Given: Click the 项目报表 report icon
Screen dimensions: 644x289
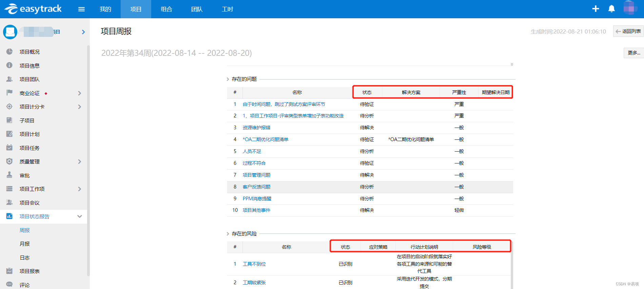Looking at the screenshot, I should point(9,271).
